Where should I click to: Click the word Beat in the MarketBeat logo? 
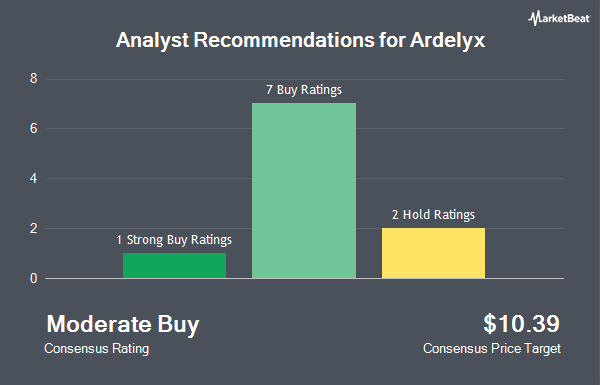tap(577, 18)
